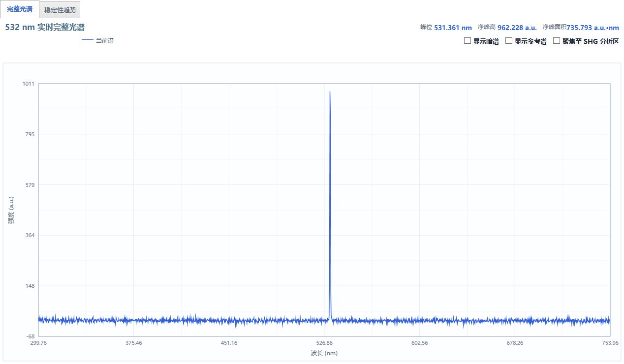Click the 375.46 x-axis tick label
This screenshot has height=364, width=624.
click(134, 343)
